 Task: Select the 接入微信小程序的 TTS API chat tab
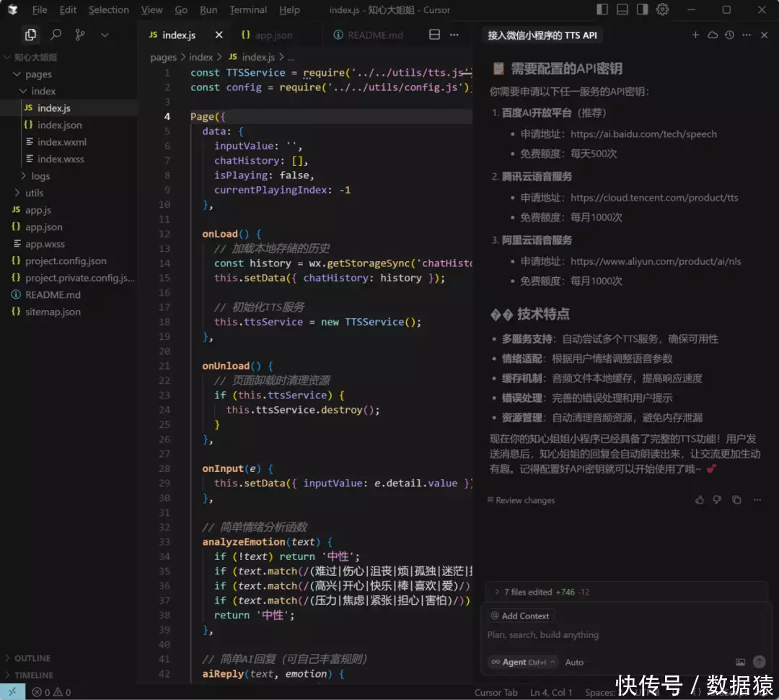(x=542, y=35)
